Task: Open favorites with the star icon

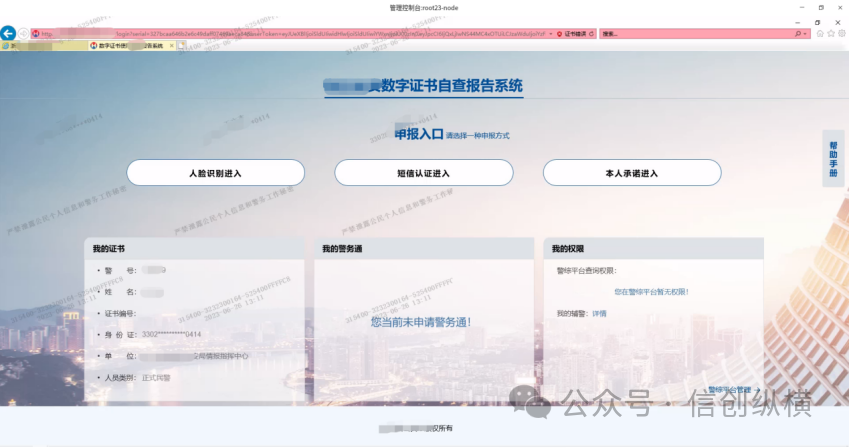Action: (831, 34)
